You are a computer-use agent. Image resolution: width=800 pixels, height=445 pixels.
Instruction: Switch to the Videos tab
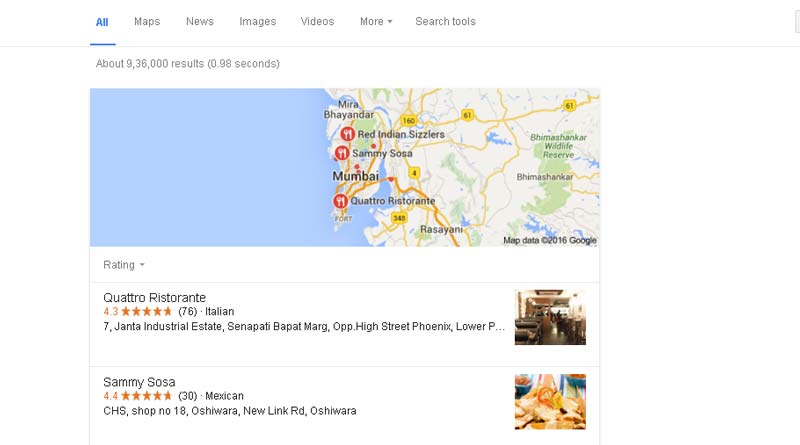(x=317, y=21)
